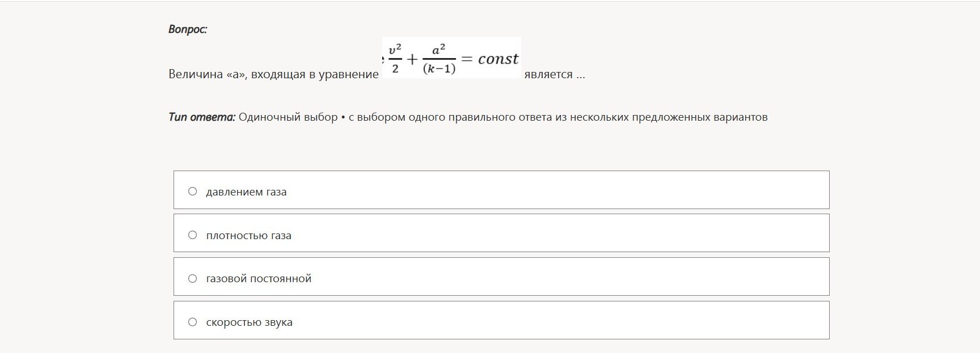The height and width of the screenshot is (353, 980).
Task: Click the «плотностью газа» answer label
Action: pos(248,236)
